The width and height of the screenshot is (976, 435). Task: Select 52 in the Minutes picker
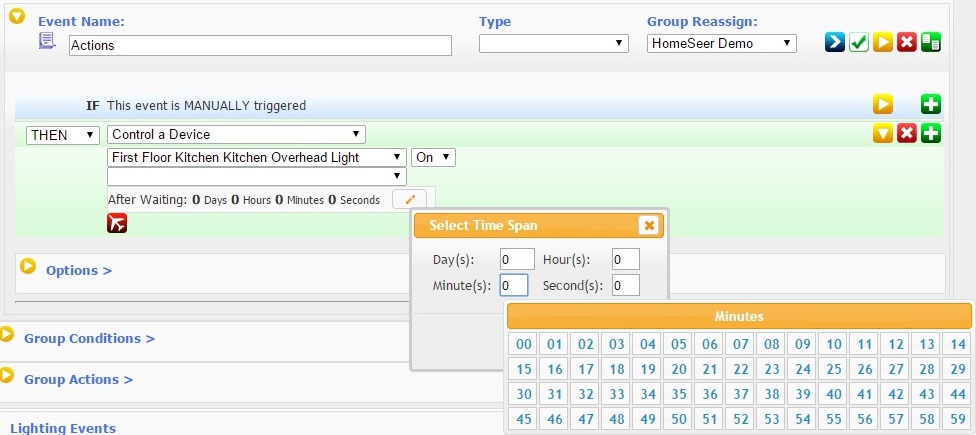tap(741, 419)
